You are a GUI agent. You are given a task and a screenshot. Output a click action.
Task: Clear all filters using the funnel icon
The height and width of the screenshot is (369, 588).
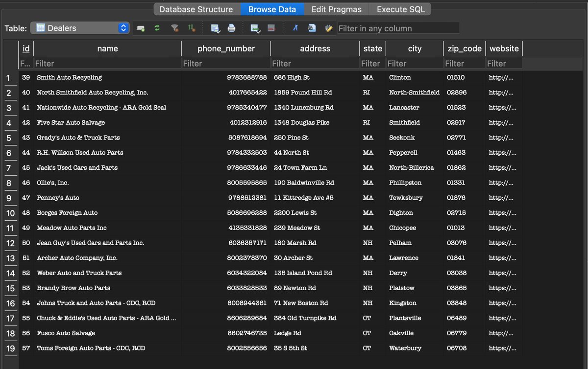174,28
